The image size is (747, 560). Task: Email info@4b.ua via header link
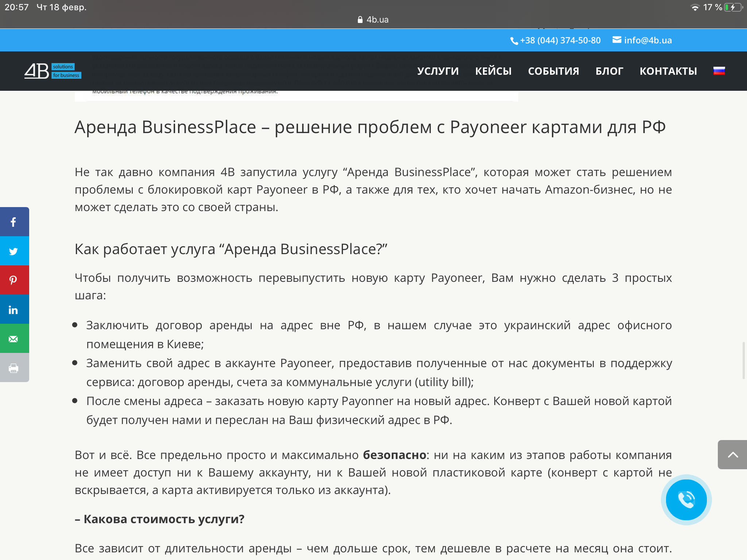tap(647, 40)
